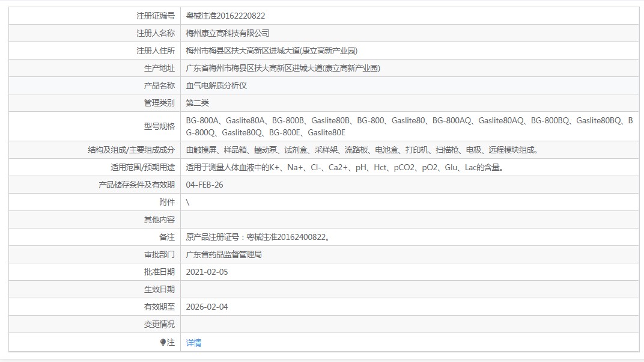Select the 注册人住所 address value

[x=272, y=51]
